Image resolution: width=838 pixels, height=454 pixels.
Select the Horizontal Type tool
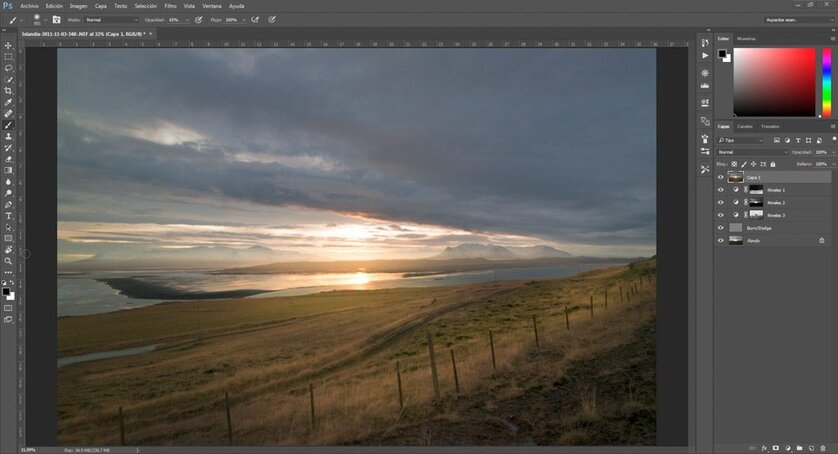[x=8, y=215]
